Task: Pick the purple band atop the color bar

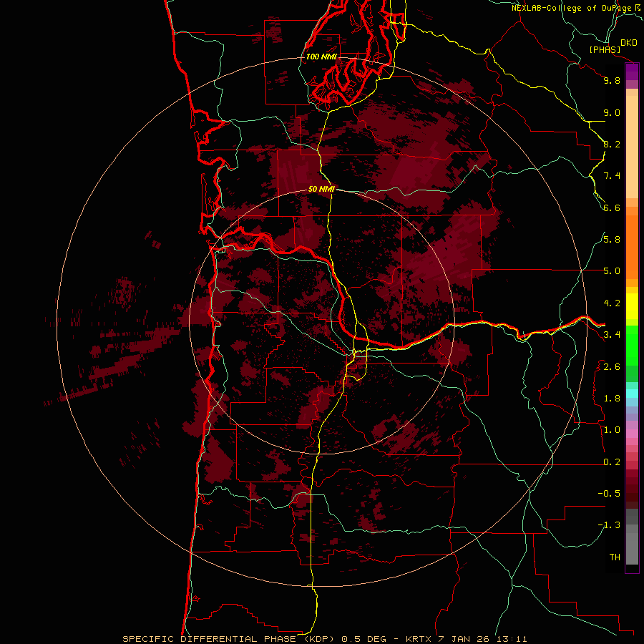Action: (632, 72)
